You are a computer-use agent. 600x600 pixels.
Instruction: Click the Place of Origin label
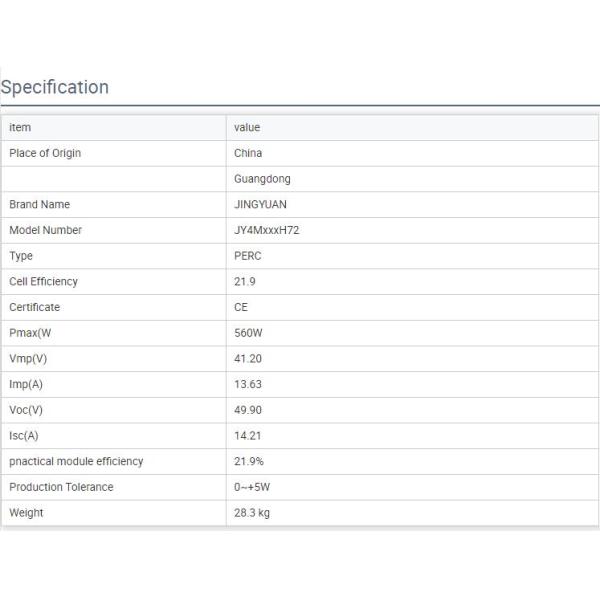pyautogui.click(x=45, y=153)
